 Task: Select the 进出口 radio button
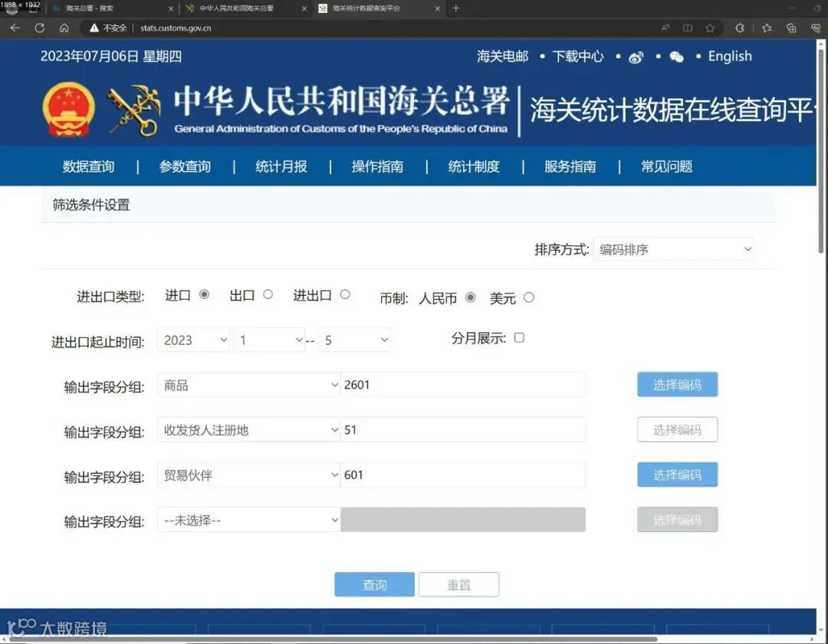(x=345, y=294)
